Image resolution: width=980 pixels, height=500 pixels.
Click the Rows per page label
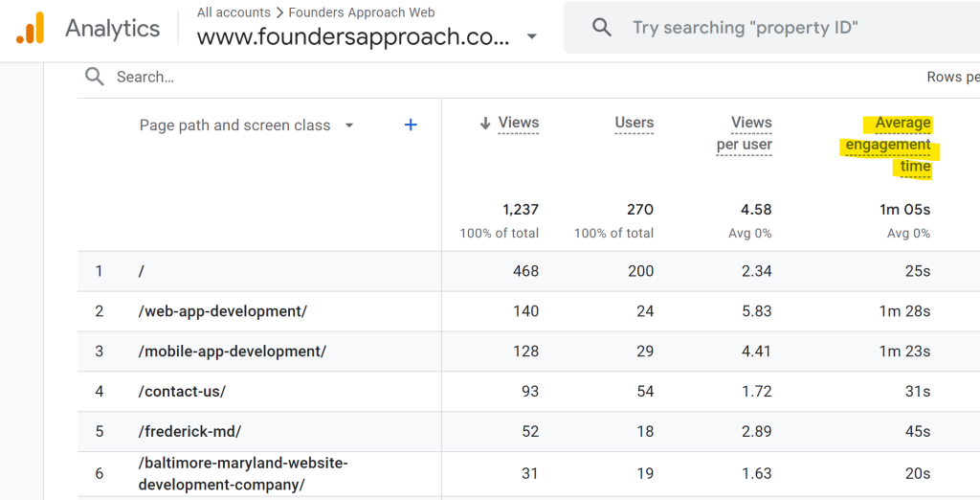click(x=953, y=77)
